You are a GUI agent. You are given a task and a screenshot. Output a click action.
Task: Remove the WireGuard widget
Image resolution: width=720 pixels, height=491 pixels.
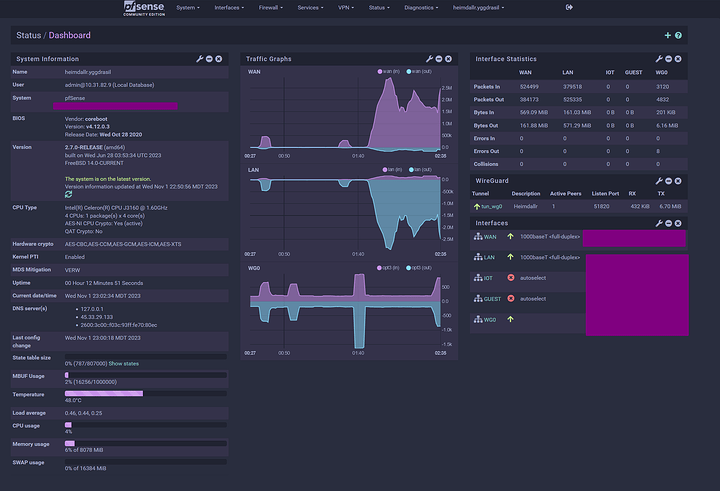click(x=678, y=181)
